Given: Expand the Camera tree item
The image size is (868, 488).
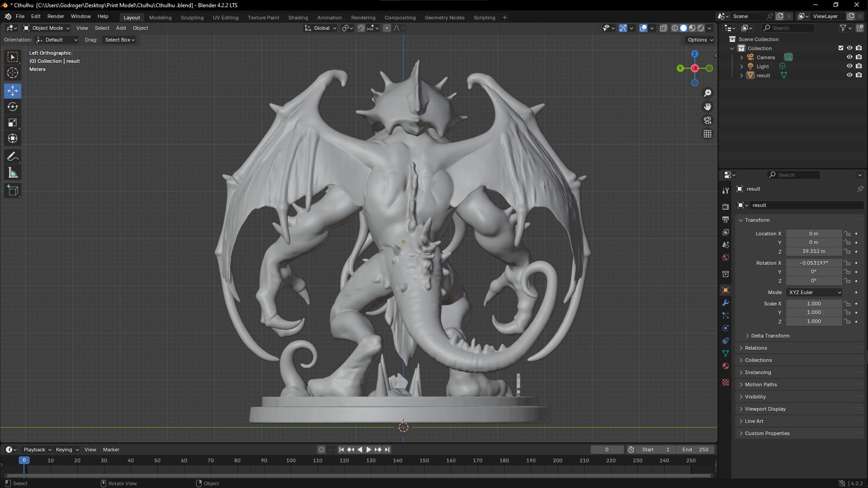Looking at the screenshot, I should [x=741, y=57].
